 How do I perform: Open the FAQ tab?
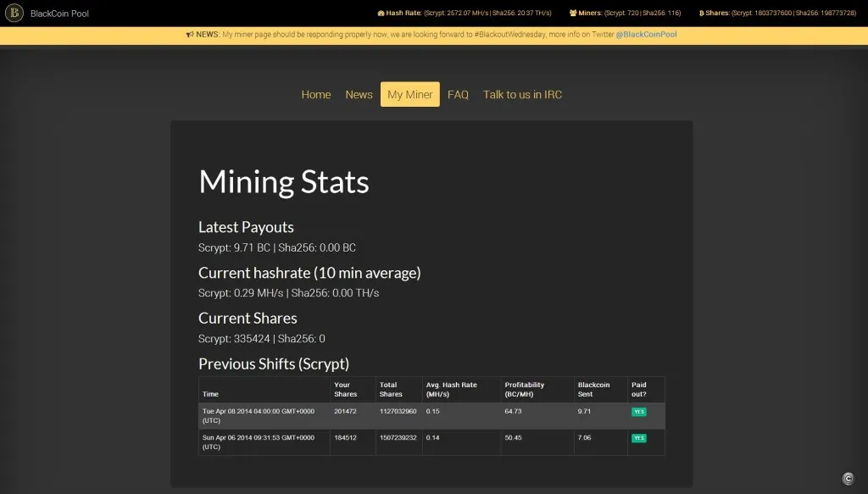click(x=458, y=95)
